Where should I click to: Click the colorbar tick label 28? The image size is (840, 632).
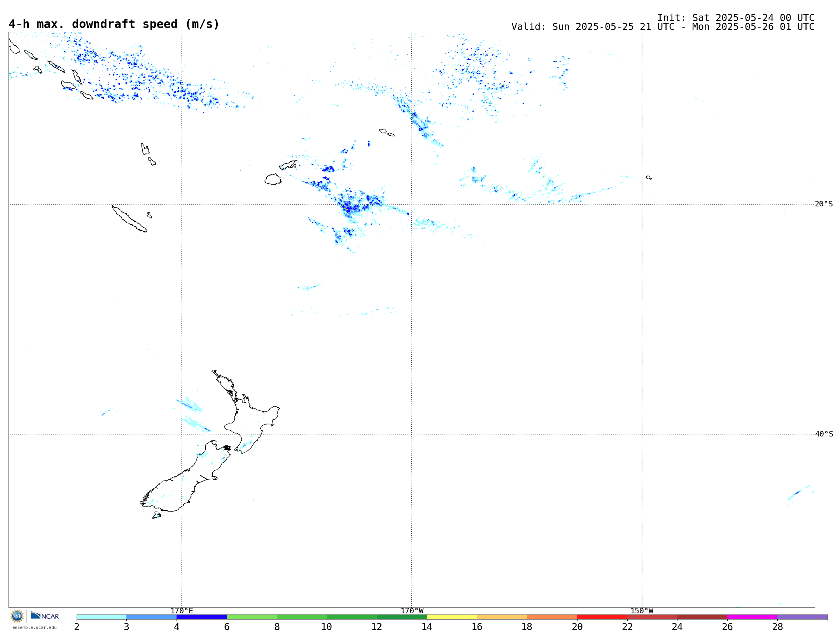tap(777, 627)
